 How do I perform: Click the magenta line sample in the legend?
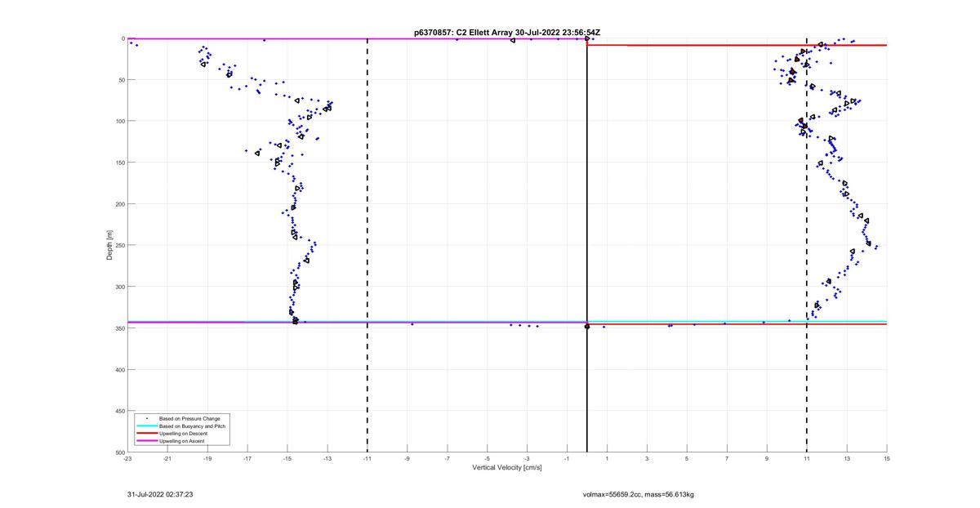click(147, 441)
